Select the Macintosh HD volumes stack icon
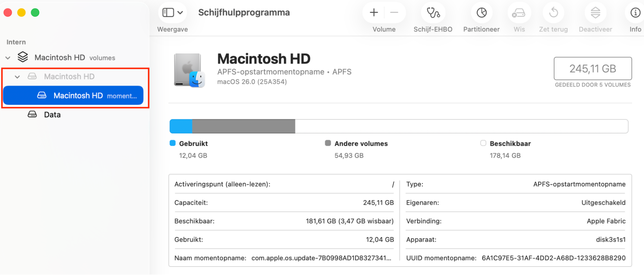The height and width of the screenshot is (275, 644). pos(23,57)
